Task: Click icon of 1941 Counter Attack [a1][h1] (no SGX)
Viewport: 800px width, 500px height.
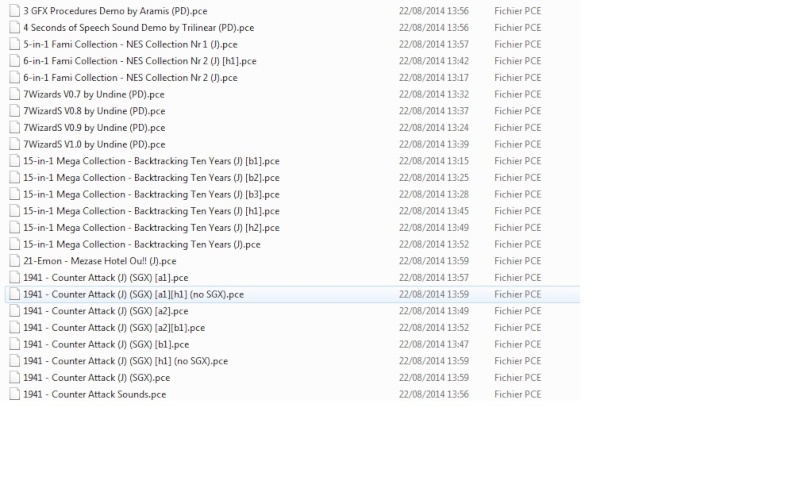Action: coord(15,294)
